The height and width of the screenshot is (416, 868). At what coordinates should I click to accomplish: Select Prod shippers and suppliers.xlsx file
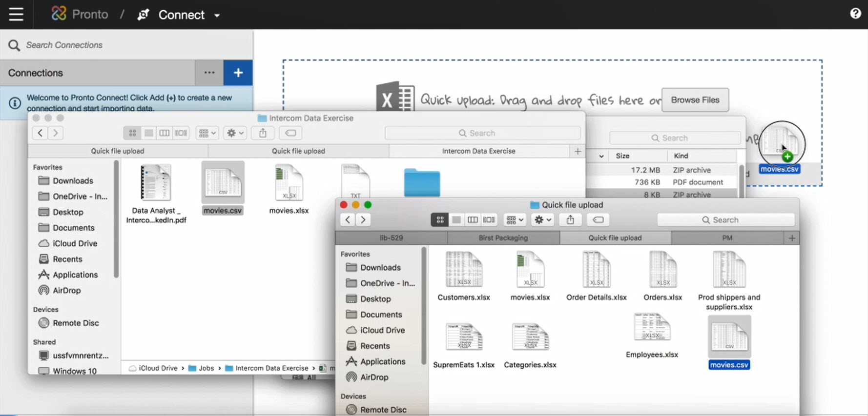[729, 281]
